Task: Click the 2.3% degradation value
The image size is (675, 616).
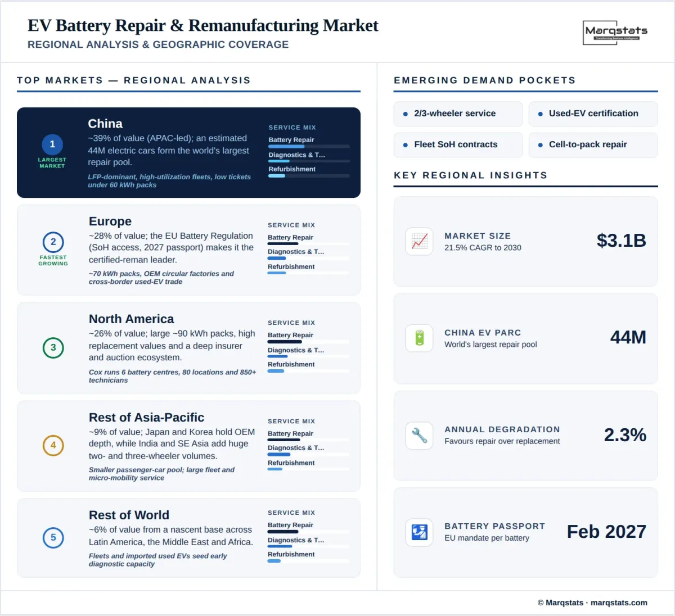Action: pyautogui.click(x=625, y=434)
